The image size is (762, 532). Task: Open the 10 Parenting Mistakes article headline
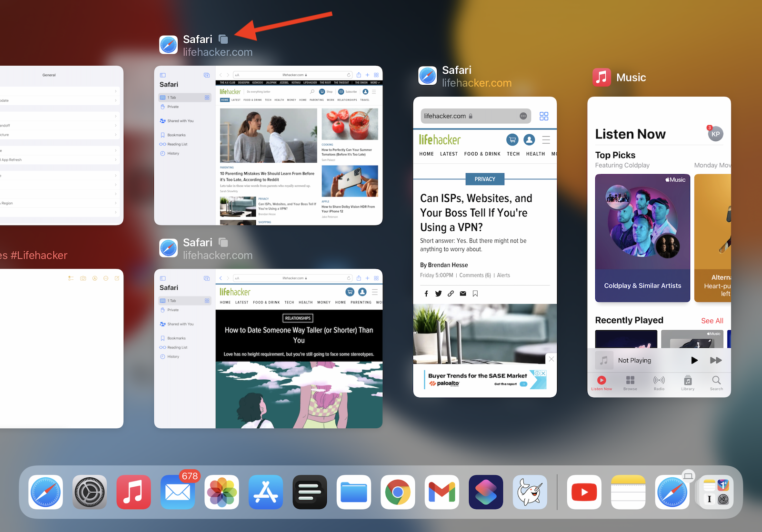point(267,177)
